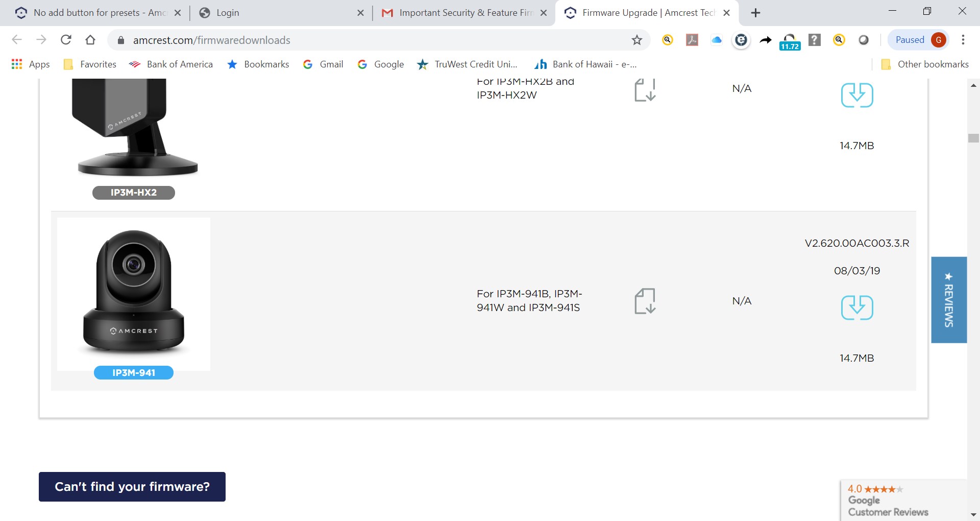The height and width of the screenshot is (521, 980).
Task: Reload the firmware downloads page
Action: pyautogui.click(x=66, y=40)
